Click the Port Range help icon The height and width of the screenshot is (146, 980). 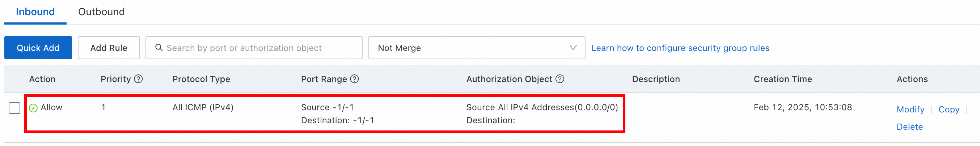coord(354,79)
